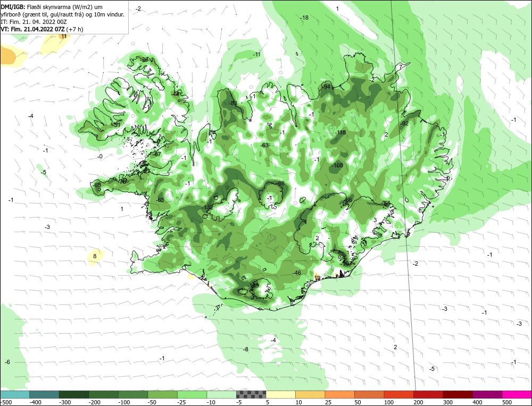Click the checkered -5 to 5 legend swatch
The width and height of the screenshot is (532, 406).
[x=251, y=394]
